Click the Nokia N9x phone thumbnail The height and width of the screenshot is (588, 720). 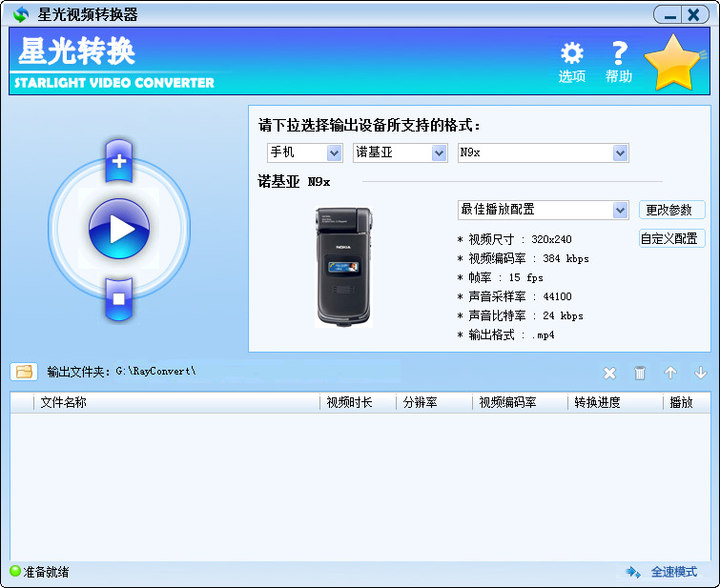[x=344, y=267]
